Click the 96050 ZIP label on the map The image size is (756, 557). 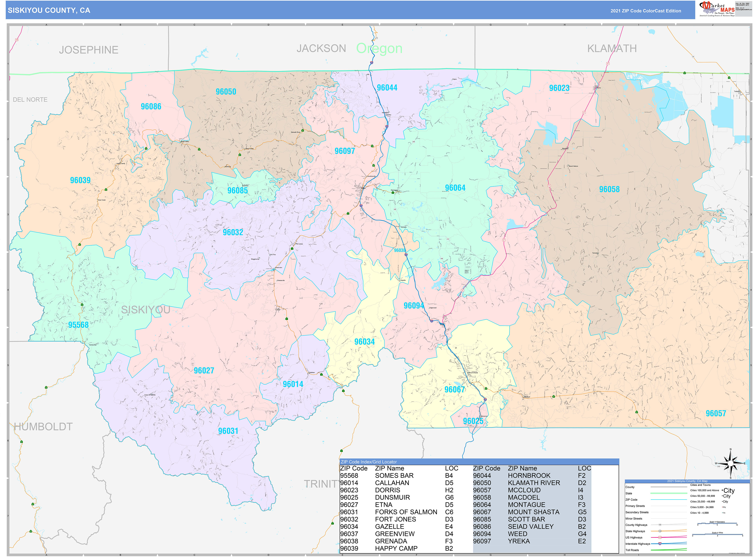(226, 92)
